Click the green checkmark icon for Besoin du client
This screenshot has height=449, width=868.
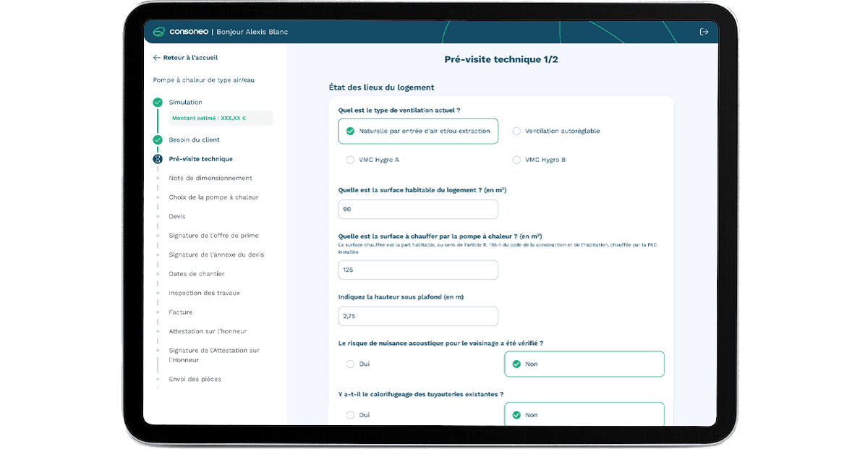158,140
